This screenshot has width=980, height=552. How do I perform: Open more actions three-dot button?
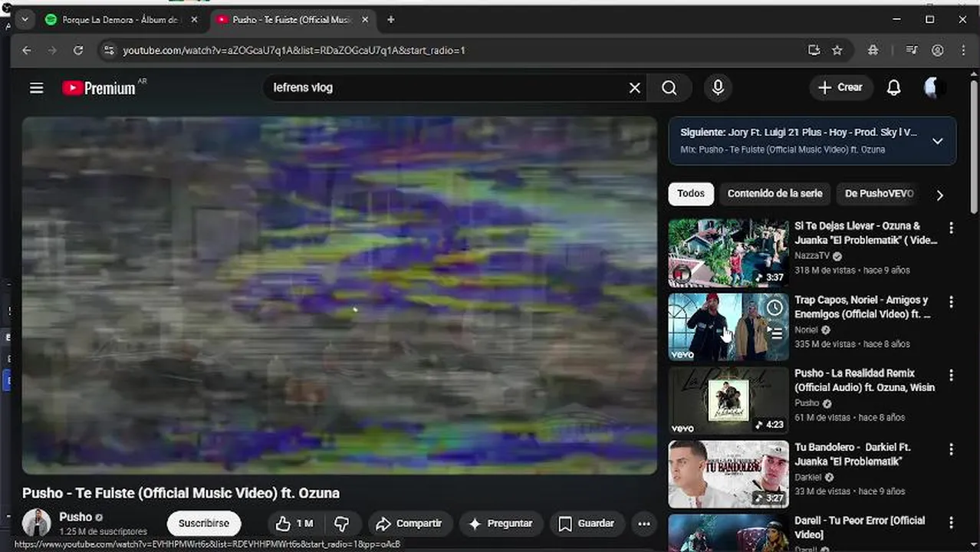point(644,524)
